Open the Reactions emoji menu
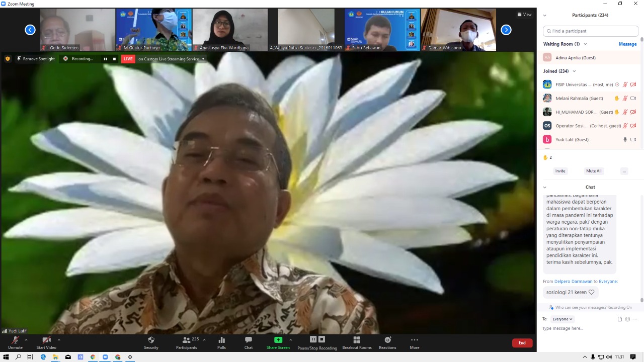The image size is (644, 362). pos(387,340)
